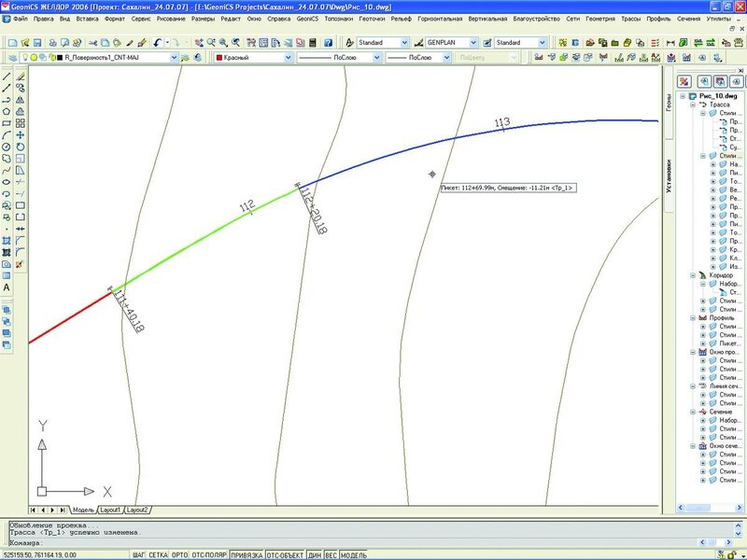Screen dimensions: 747x560
Task: Click picket label 112+20.18 on the drawing
Action: point(314,210)
